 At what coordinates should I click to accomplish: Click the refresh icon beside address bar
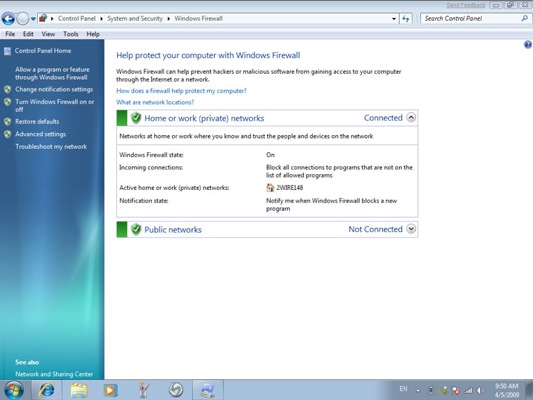(x=406, y=19)
